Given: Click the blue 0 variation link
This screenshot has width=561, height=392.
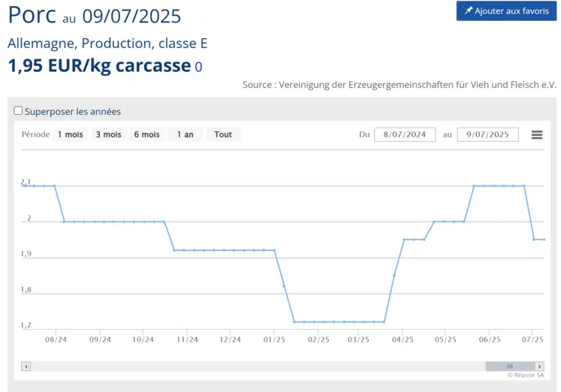Looking at the screenshot, I should 198,67.
